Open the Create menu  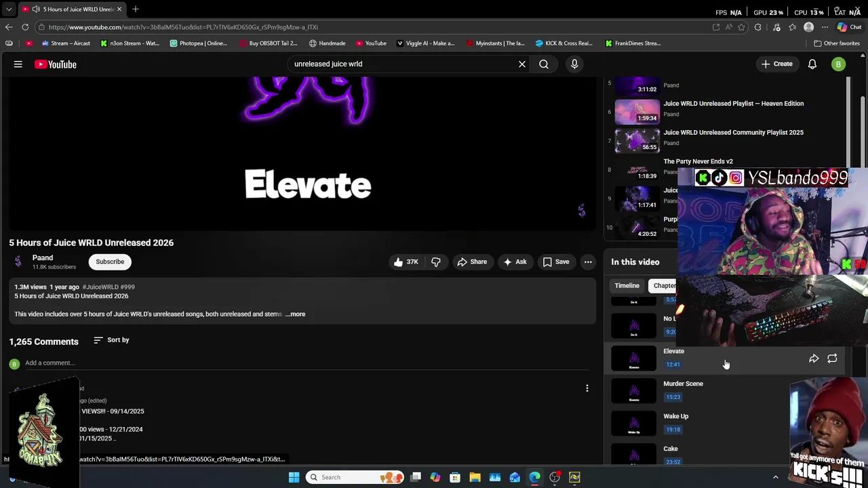coord(776,64)
